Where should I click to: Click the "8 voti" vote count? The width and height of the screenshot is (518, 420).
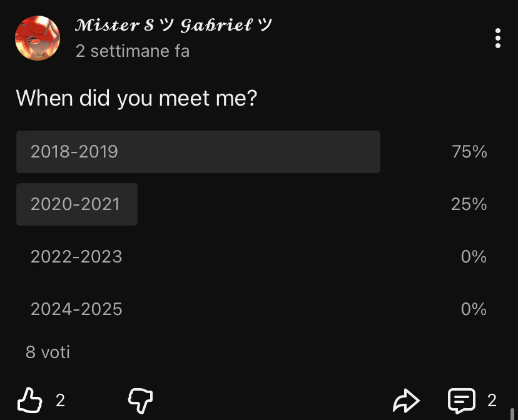[48, 352]
